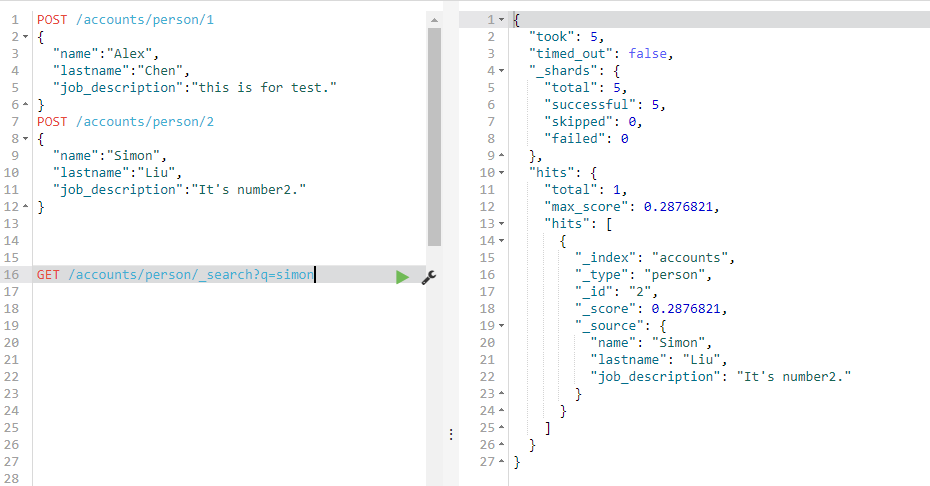The height and width of the screenshot is (486, 930).
Task: Click the editor scrollbar up arrow
Action: 434,20
